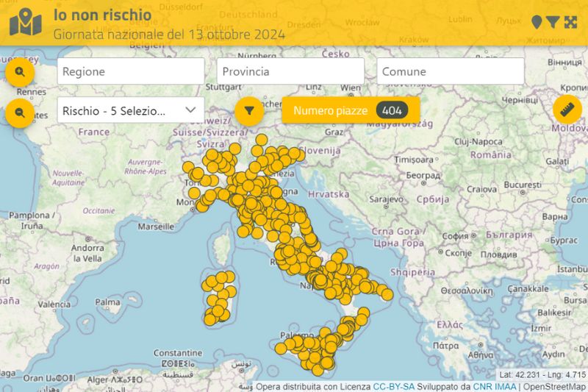Open the ruler measurement tool

[x=567, y=110]
